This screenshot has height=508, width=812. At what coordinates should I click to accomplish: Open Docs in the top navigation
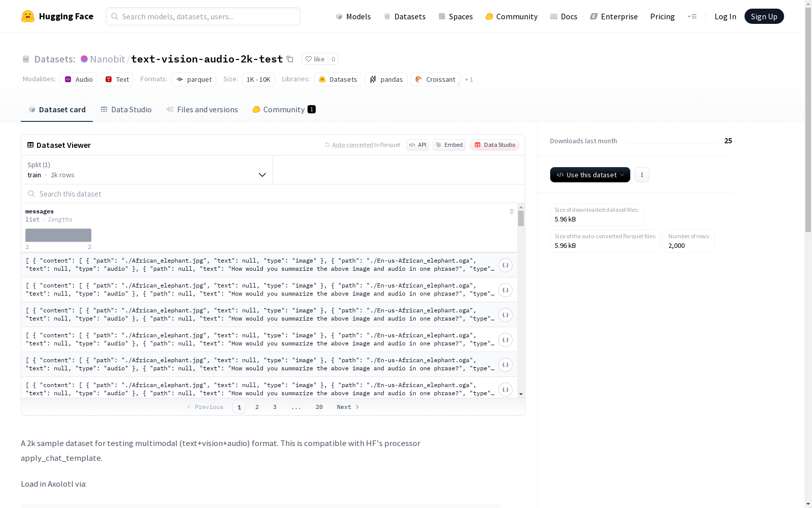[x=564, y=16]
